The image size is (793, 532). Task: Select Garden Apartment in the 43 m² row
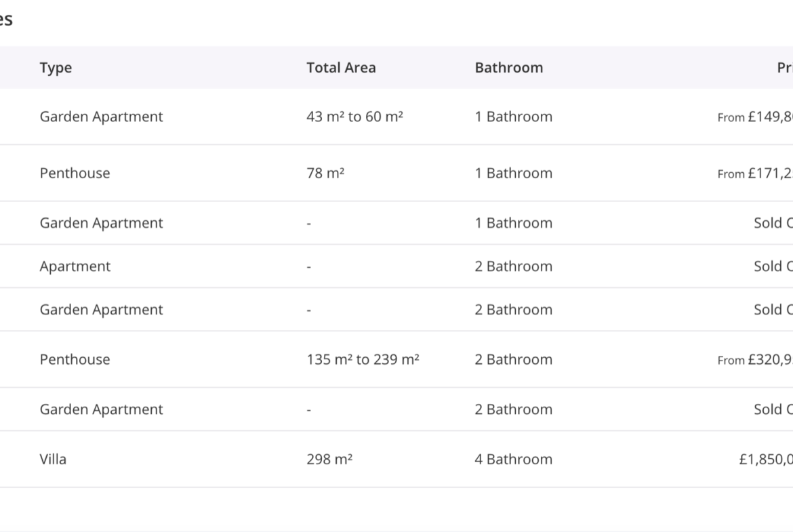(101, 117)
